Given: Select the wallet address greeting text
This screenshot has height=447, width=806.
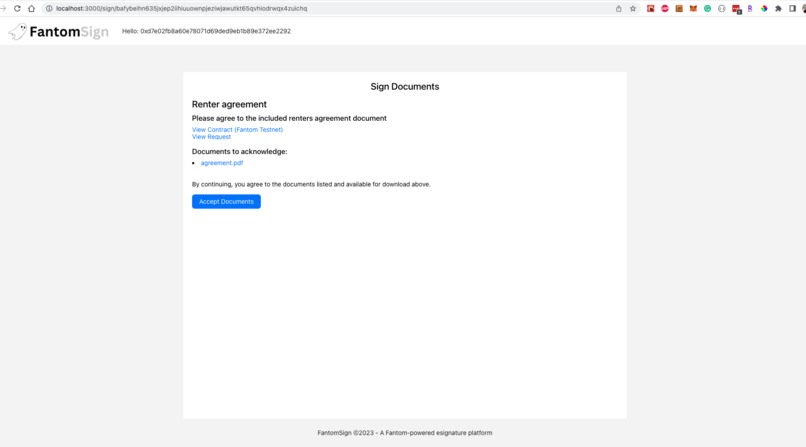Looking at the screenshot, I should click(x=206, y=31).
